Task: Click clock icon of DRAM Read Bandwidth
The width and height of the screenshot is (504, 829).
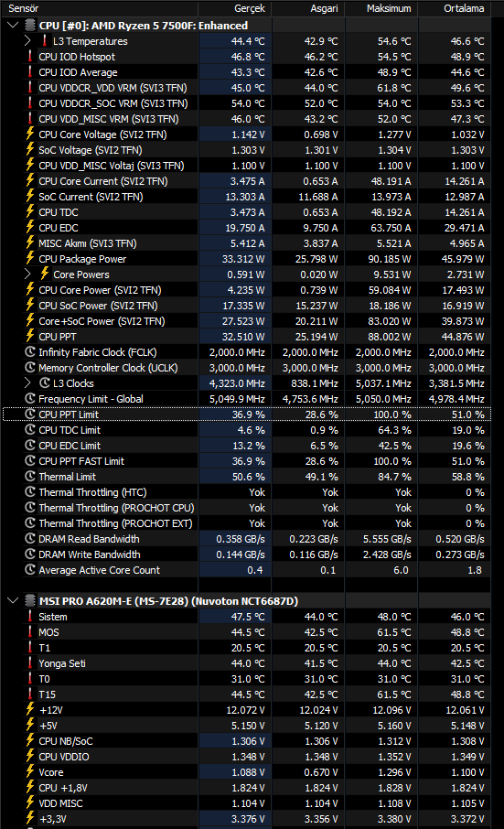Action: click(x=30, y=538)
